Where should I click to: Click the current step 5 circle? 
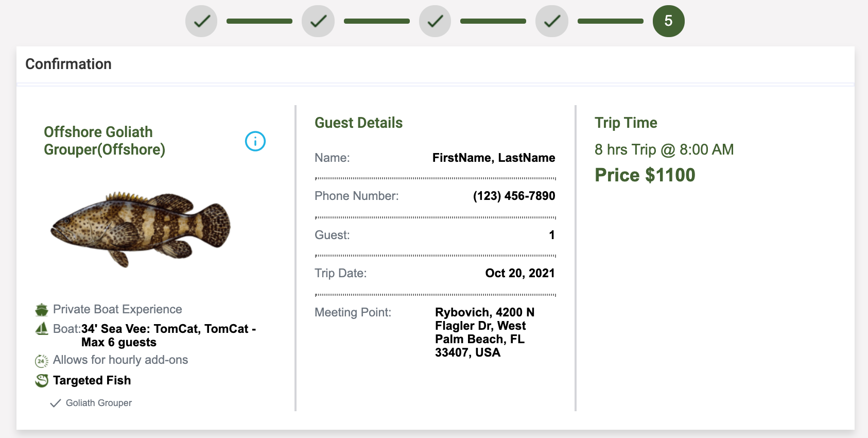(x=669, y=21)
